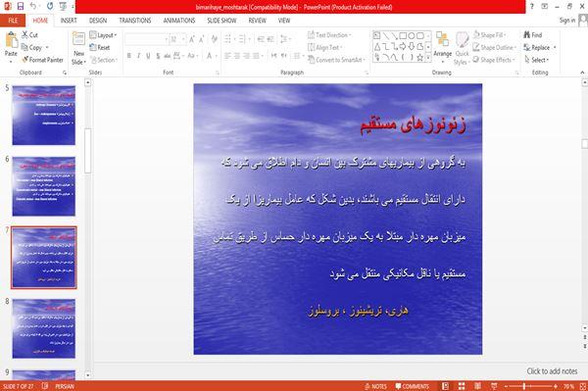Viewport: 588px width, 391px height.
Task: Switch to the SLIDE SHOW tab
Action: point(221,21)
